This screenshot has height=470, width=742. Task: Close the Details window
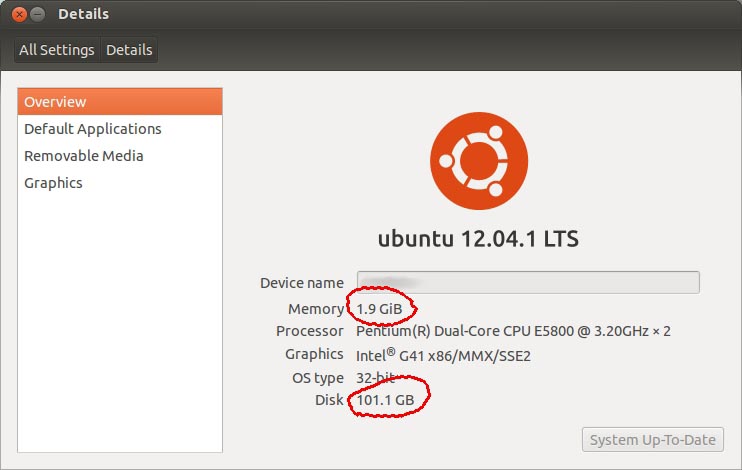[19, 14]
